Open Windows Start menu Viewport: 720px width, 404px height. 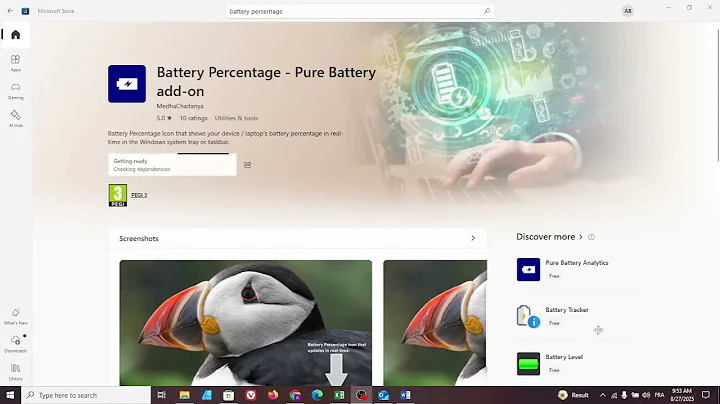click(10, 395)
